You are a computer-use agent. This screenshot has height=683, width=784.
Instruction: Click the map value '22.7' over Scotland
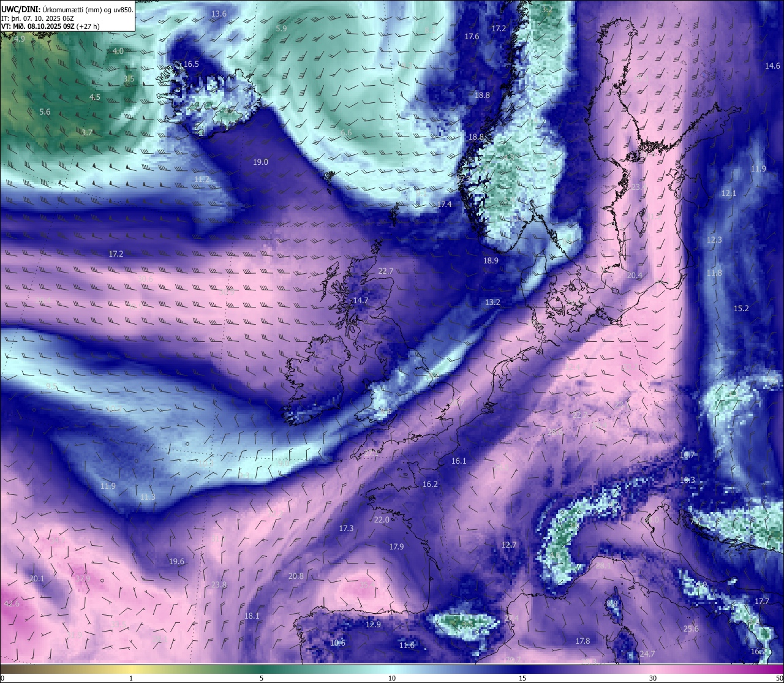tap(385, 271)
